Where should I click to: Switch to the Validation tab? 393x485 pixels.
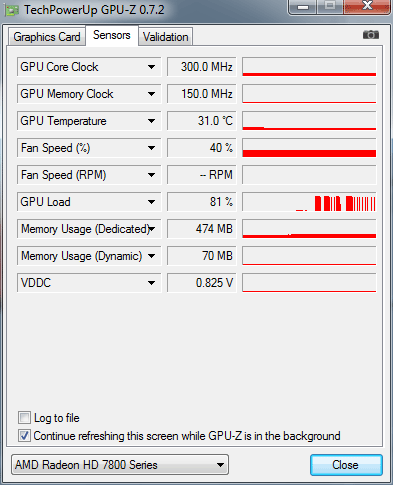click(165, 37)
